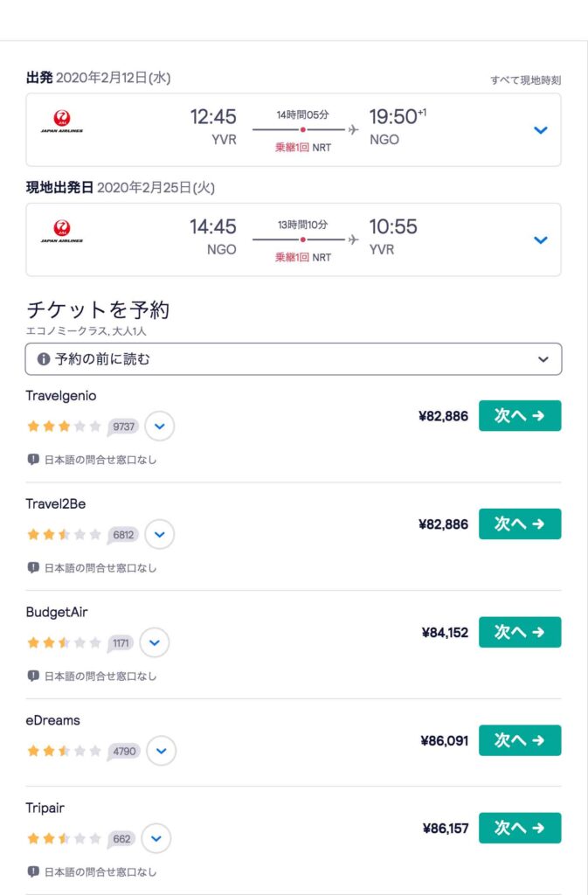Click the notice icon under Travel2Be
Screen dimensions: 588x895
pyautogui.click(x=33, y=567)
